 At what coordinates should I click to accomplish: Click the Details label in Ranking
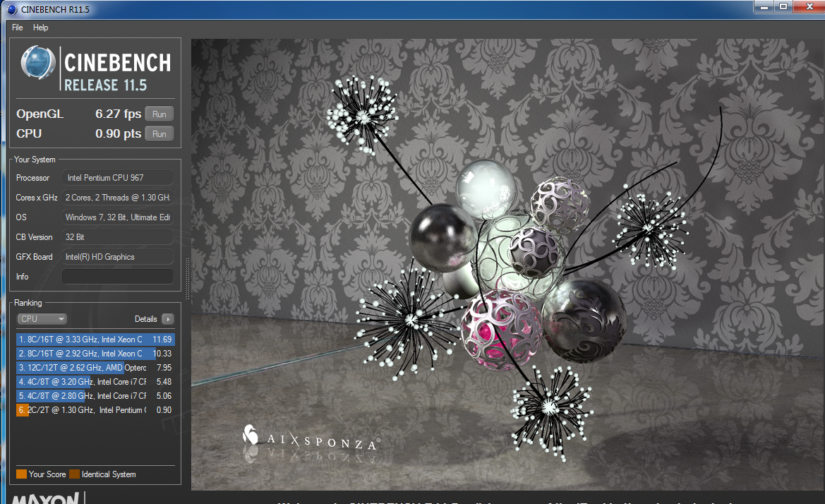click(x=146, y=319)
